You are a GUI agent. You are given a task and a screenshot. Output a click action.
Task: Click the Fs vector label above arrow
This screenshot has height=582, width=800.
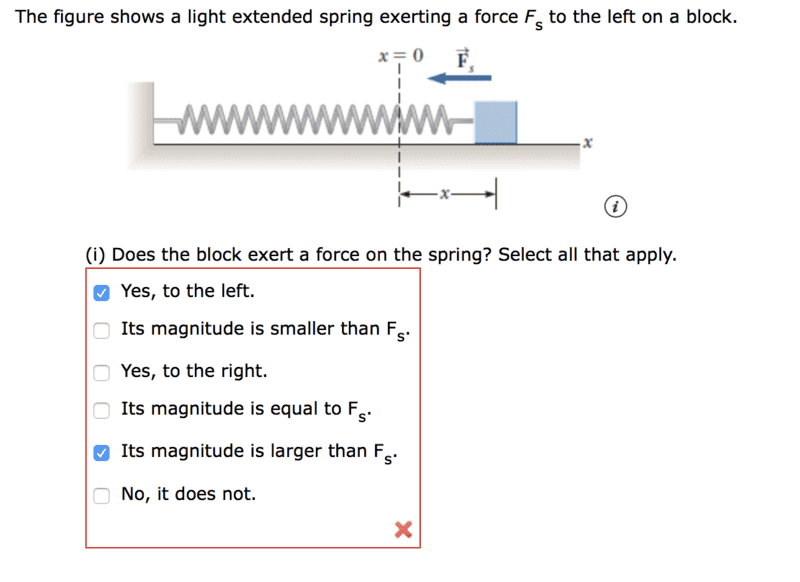pyautogui.click(x=465, y=58)
